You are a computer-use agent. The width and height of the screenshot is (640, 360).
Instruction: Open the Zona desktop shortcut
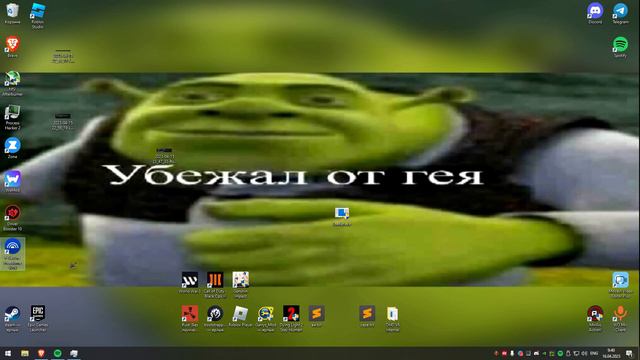point(12,148)
